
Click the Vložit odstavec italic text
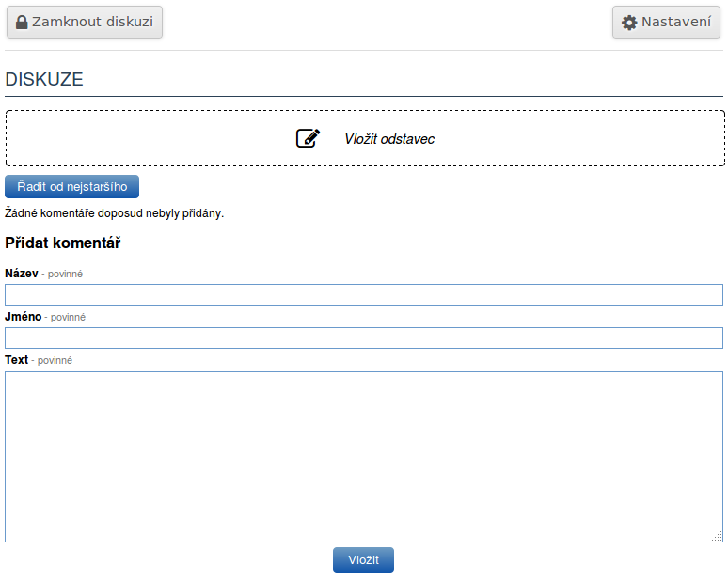388,139
